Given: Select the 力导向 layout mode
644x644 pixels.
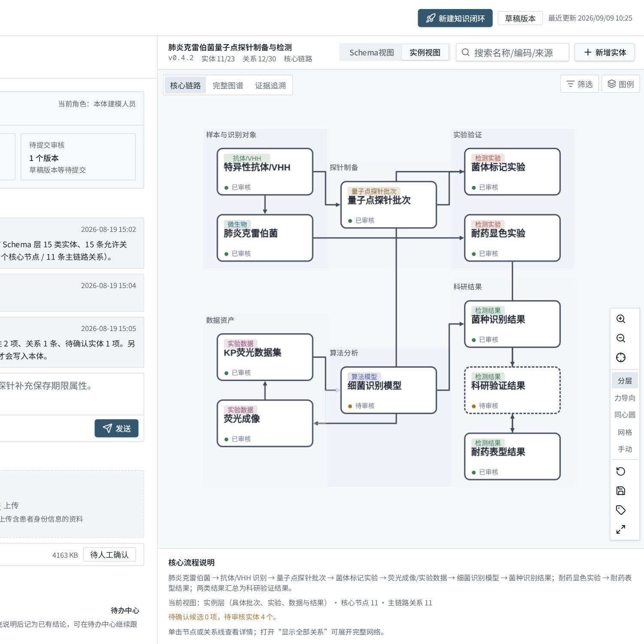Looking at the screenshot, I should point(625,398).
